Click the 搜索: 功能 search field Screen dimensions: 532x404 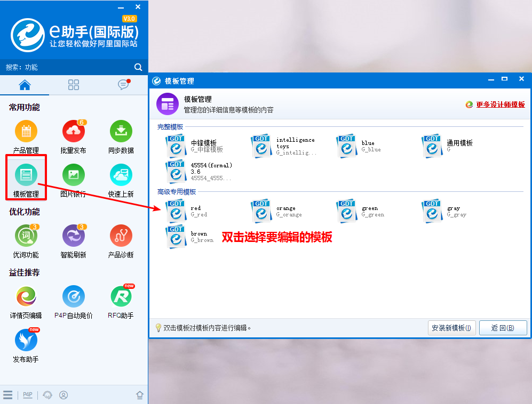tap(68, 67)
